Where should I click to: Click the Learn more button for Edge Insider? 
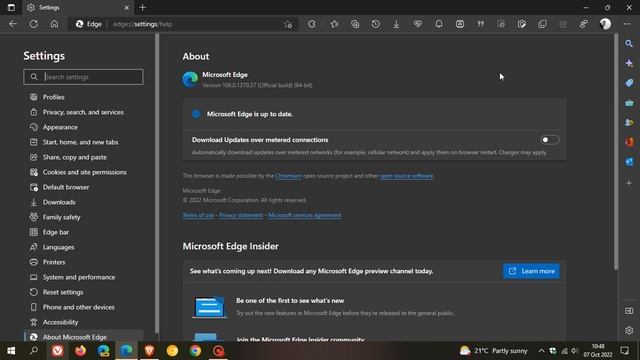click(x=531, y=271)
